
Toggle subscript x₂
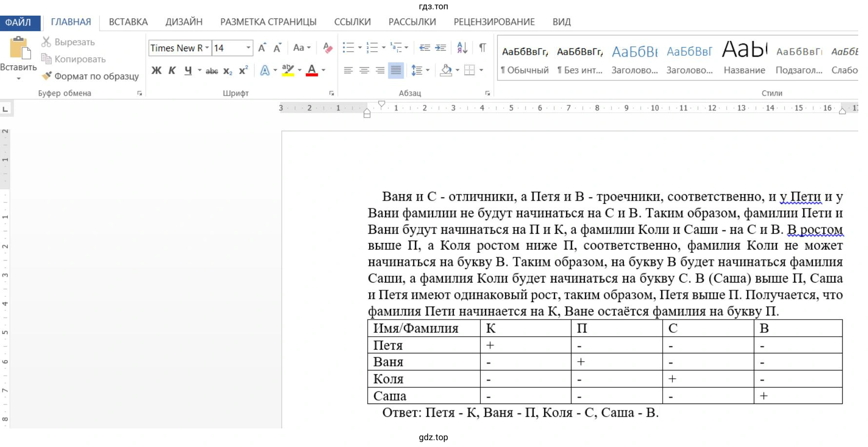[x=228, y=71]
